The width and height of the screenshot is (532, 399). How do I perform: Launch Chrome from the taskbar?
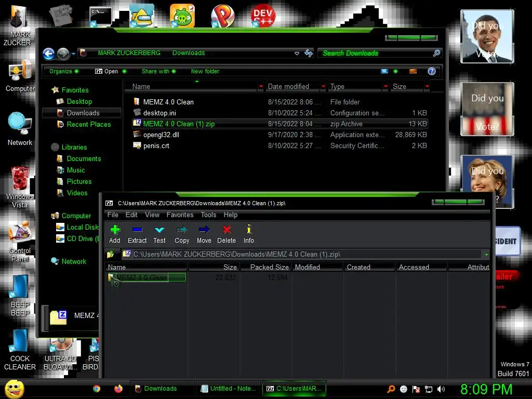(x=97, y=389)
